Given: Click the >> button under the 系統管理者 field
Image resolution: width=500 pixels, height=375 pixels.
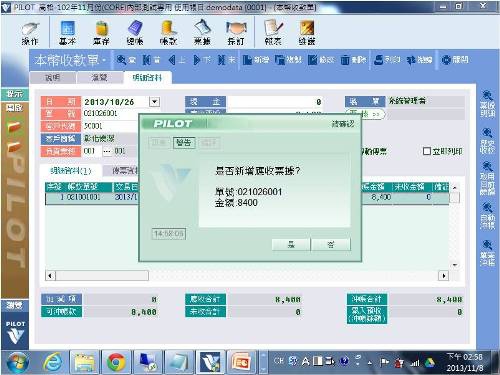Looking at the screenshot, I should pyautogui.click(x=365, y=114).
